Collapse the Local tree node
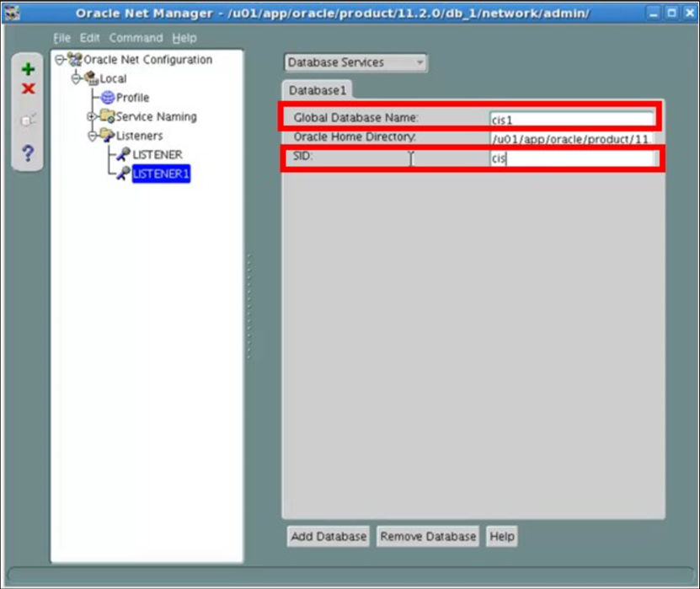The image size is (700, 589). click(76, 78)
